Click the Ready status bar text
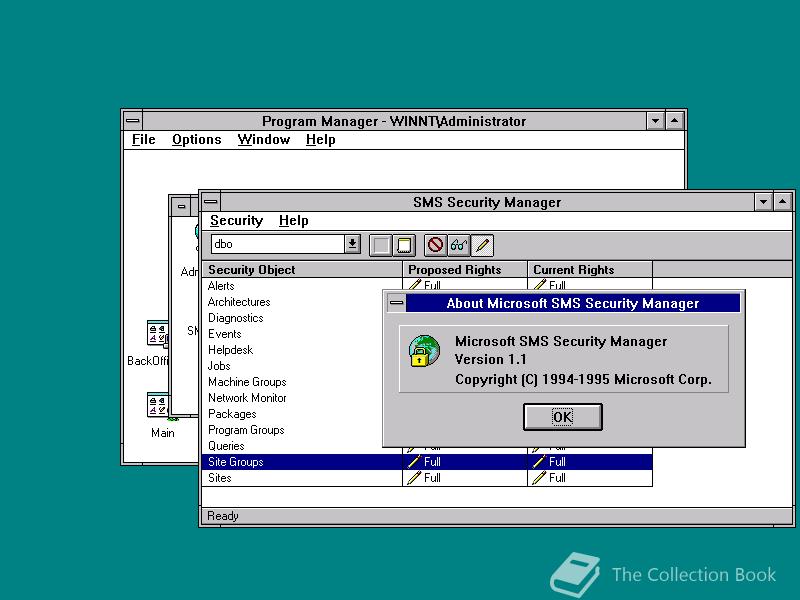Viewport: 800px width, 600px height. pyautogui.click(x=223, y=516)
